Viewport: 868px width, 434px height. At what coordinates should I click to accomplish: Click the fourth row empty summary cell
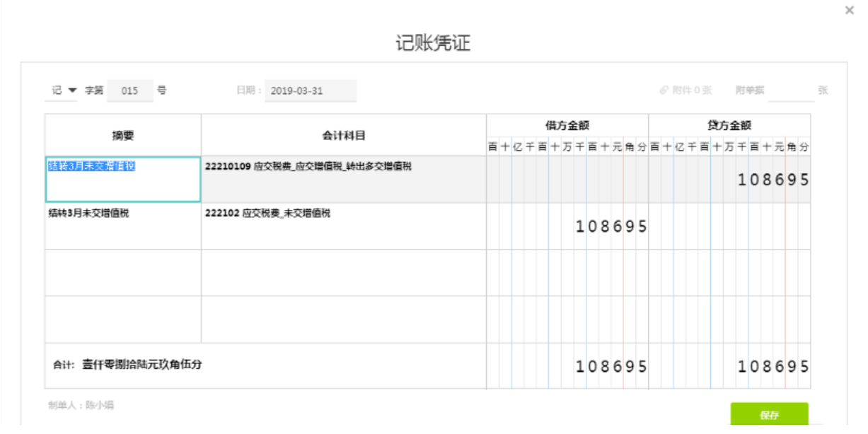[x=122, y=319]
